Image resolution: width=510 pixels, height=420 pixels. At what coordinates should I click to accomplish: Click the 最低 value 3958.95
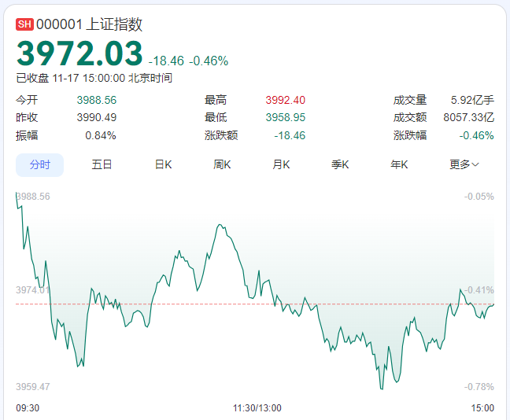285,117
